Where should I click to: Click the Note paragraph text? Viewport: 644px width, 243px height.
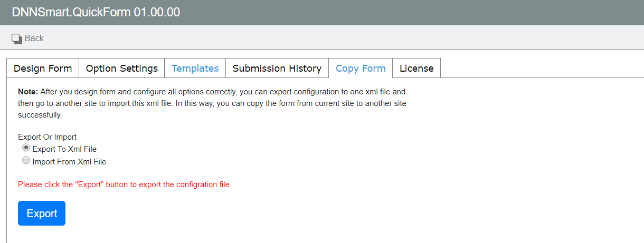point(212,103)
